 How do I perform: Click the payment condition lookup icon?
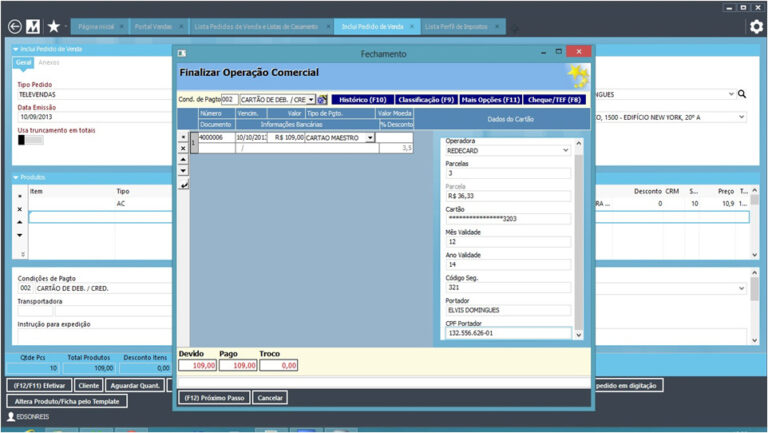pos(323,100)
